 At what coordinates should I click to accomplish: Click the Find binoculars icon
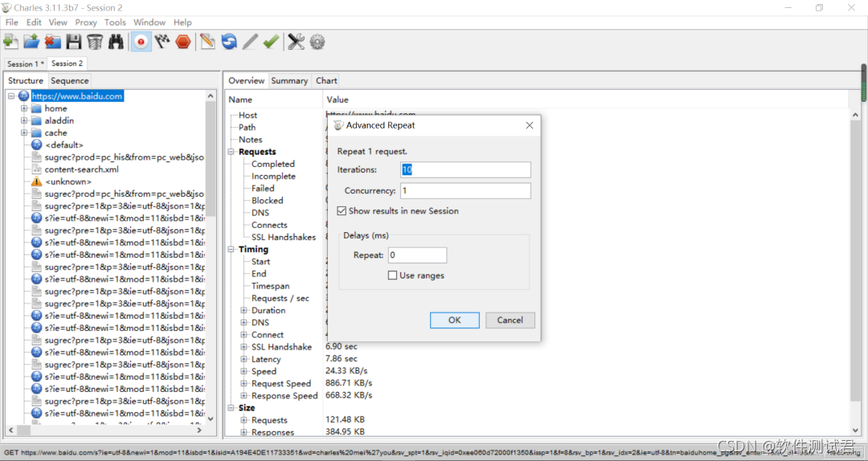[x=116, y=42]
